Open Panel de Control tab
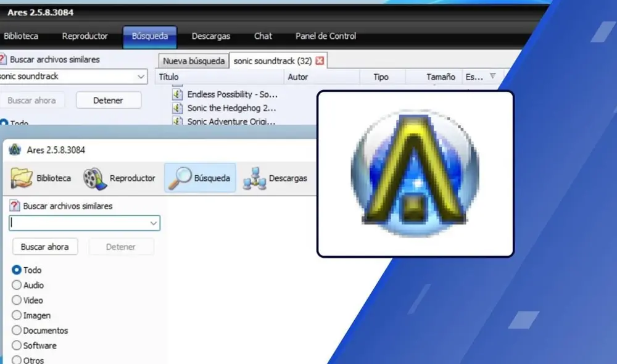 click(325, 36)
